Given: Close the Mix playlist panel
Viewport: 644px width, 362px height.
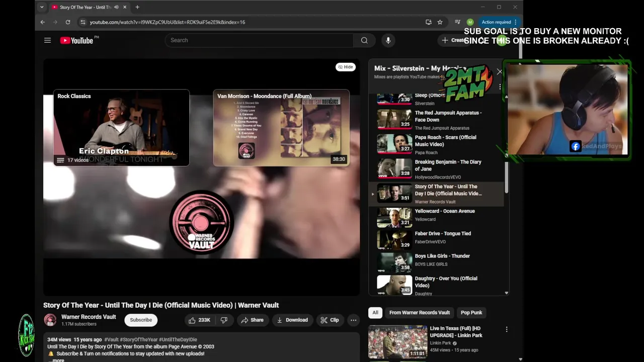Looking at the screenshot, I should (499, 72).
